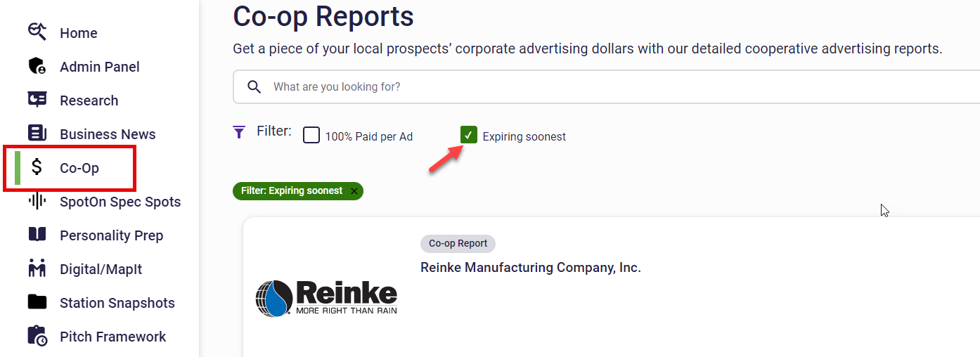Open SpotOn Spec Spots waveform icon
The image size is (980, 357).
point(37,201)
